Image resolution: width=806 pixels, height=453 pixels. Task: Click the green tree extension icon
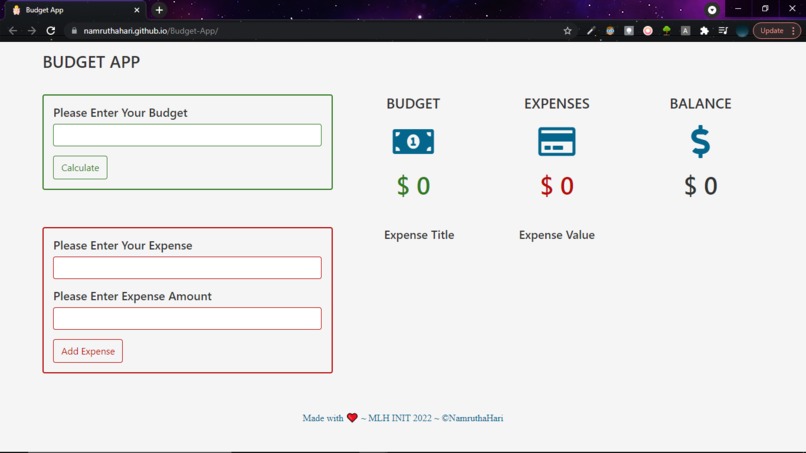click(x=667, y=31)
